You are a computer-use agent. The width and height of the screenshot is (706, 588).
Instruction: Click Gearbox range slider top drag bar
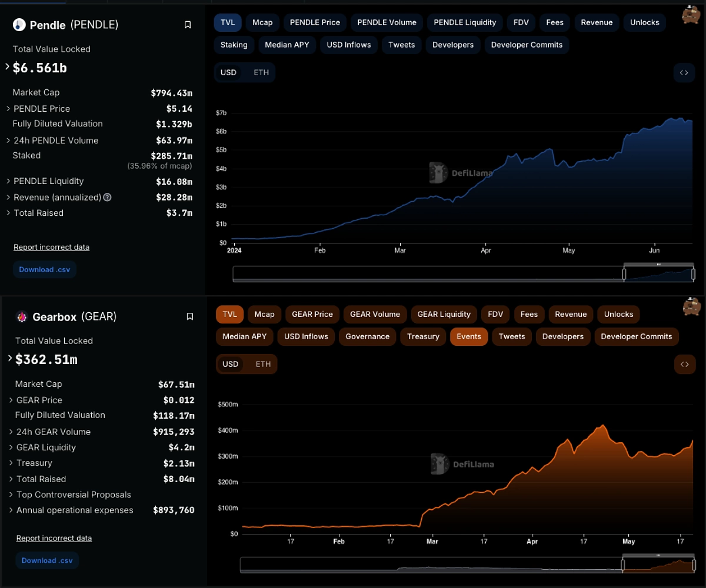coord(658,555)
